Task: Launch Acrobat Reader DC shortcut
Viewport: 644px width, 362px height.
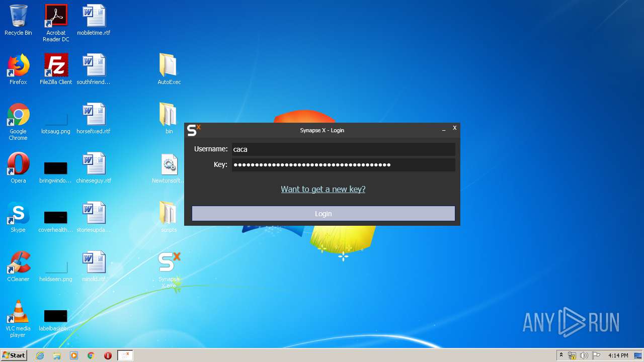Action: [x=56, y=23]
